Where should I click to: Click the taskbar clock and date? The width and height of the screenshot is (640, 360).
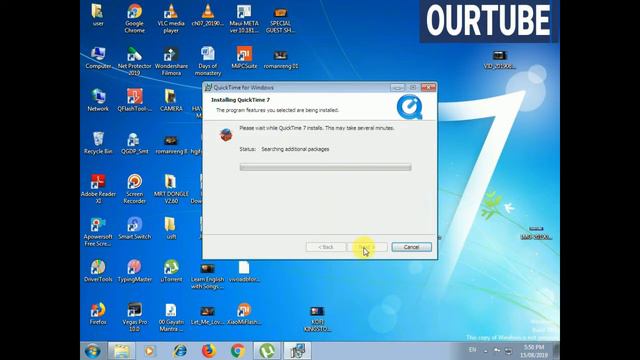click(534, 351)
